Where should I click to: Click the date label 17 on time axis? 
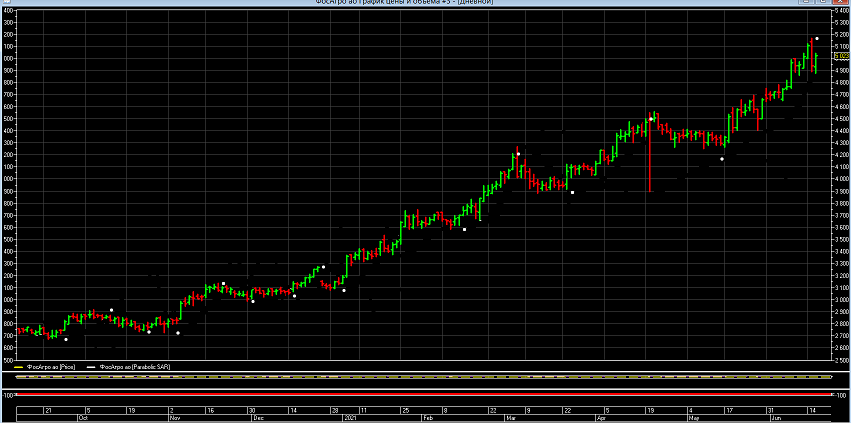click(x=729, y=410)
